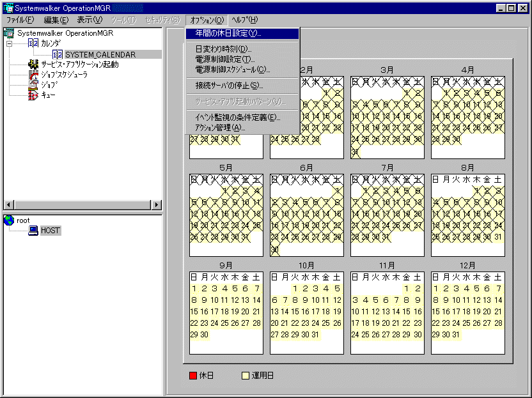
Task: Open the 編集(E) menu
Action: pyautogui.click(x=56, y=20)
